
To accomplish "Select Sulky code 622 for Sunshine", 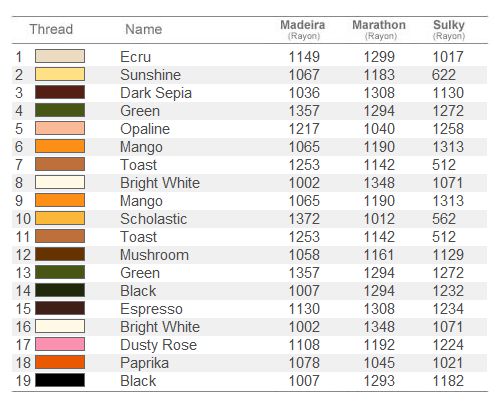I will tap(444, 75).
